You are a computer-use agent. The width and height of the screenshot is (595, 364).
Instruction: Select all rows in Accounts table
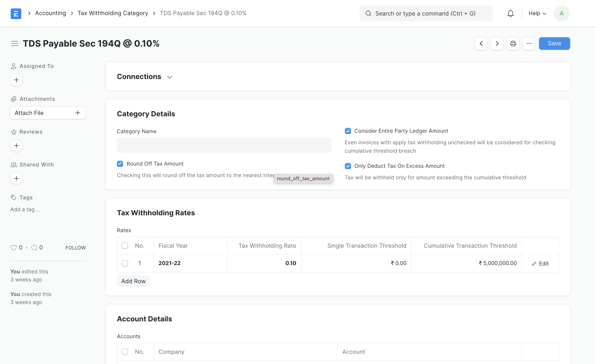pyautogui.click(x=125, y=352)
